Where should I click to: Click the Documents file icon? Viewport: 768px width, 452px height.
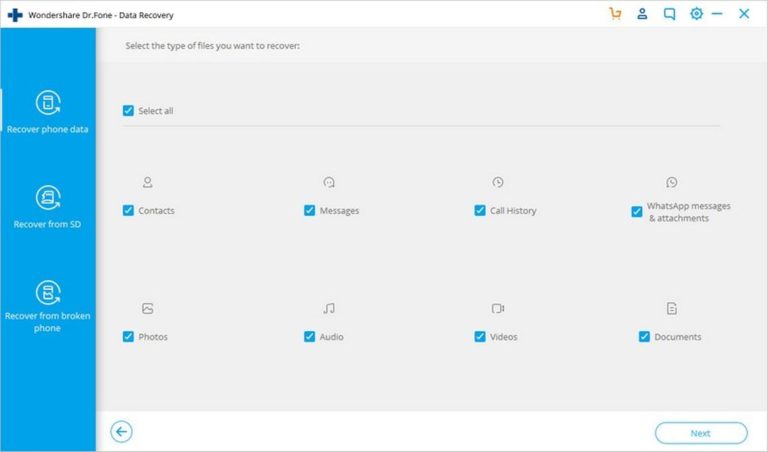(672, 309)
